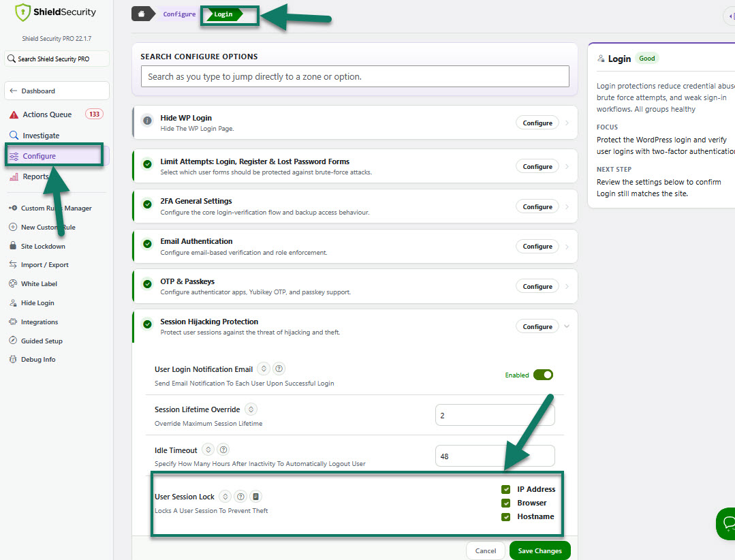Screen dimensions: 735x560
Task: Open Custom Rules Manager
Action: [57, 208]
